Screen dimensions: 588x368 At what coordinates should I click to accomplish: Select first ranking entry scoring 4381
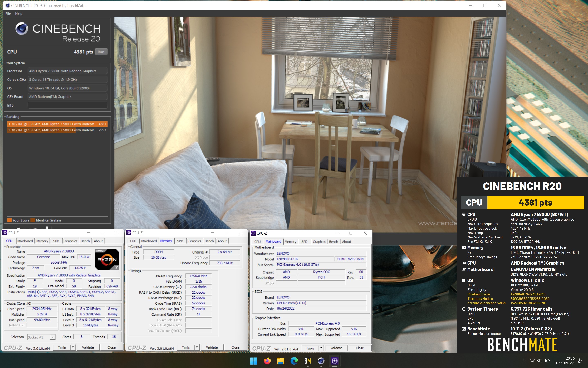click(57, 124)
